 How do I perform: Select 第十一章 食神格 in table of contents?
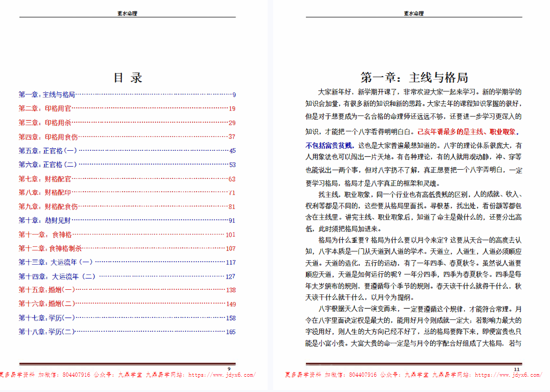tap(45, 235)
